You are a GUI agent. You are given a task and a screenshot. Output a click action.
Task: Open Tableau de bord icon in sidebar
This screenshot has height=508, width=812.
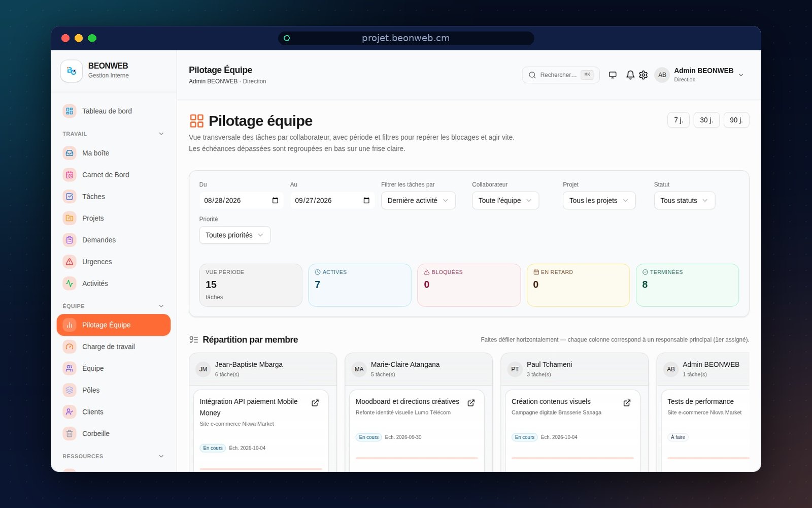coord(70,111)
